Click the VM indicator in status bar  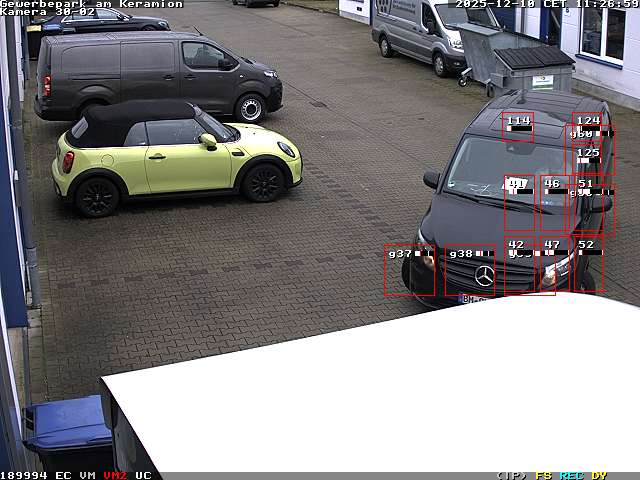point(88,475)
